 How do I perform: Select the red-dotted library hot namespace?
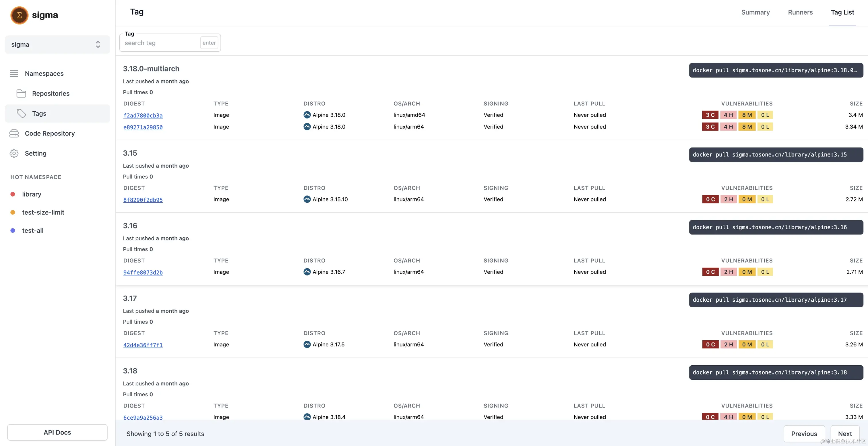[x=31, y=194]
